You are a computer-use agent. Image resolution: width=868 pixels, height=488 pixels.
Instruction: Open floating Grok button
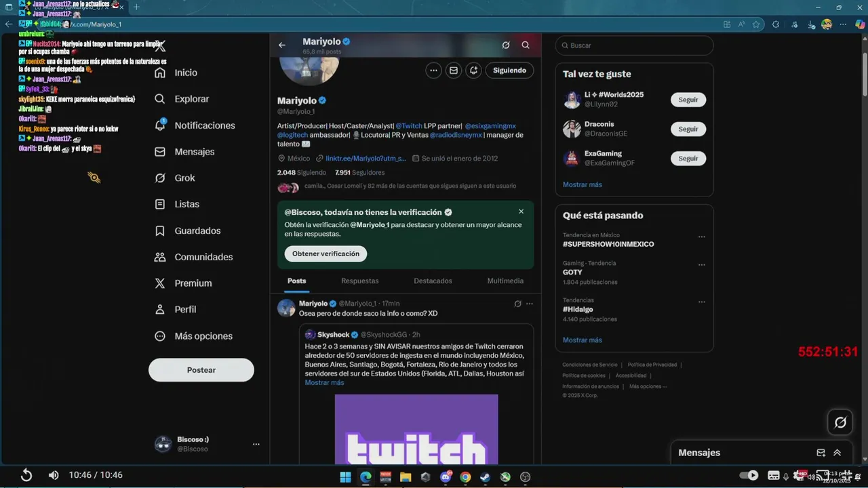coord(840,422)
